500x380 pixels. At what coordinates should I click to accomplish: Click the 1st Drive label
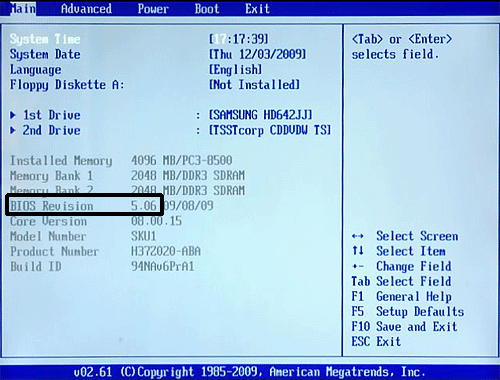point(52,115)
